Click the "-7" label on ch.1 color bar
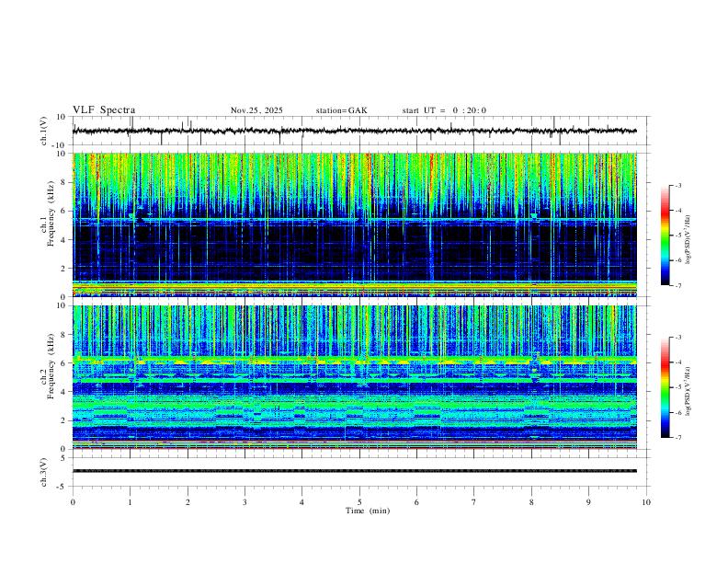Viewport: 728px width, 563px height. point(678,286)
